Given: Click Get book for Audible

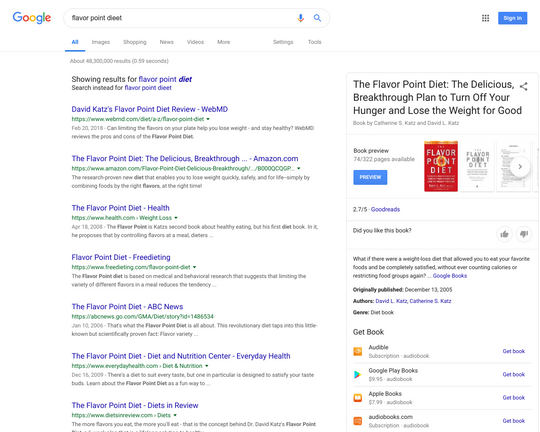Looking at the screenshot, I should [513, 351].
